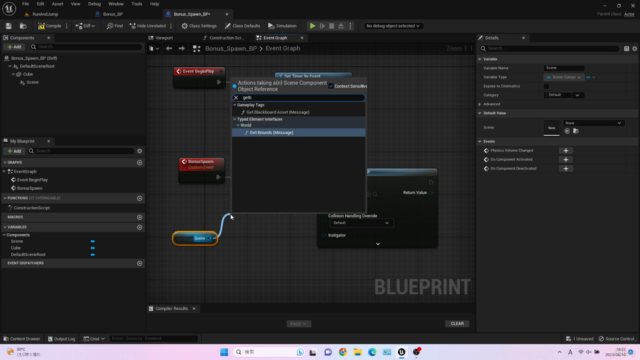
Task: Toggle visibility of DefaultSceneRoot variable
Action: click(x=93, y=254)
